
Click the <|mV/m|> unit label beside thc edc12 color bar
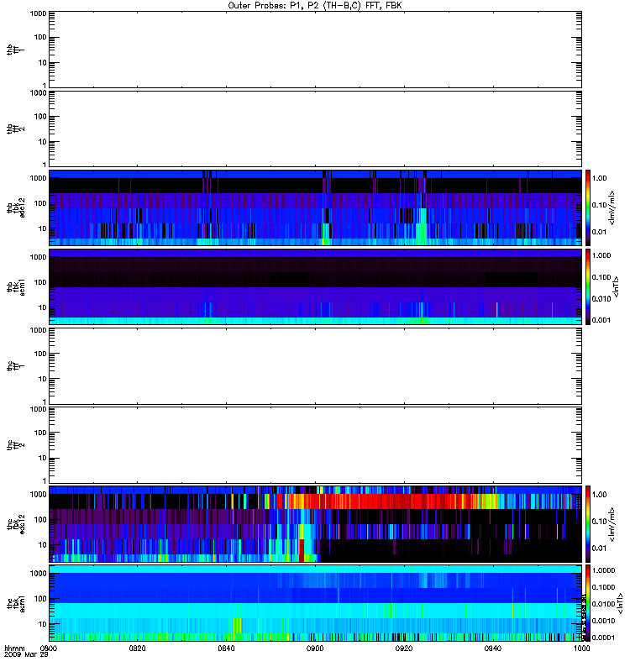point(612,523)
